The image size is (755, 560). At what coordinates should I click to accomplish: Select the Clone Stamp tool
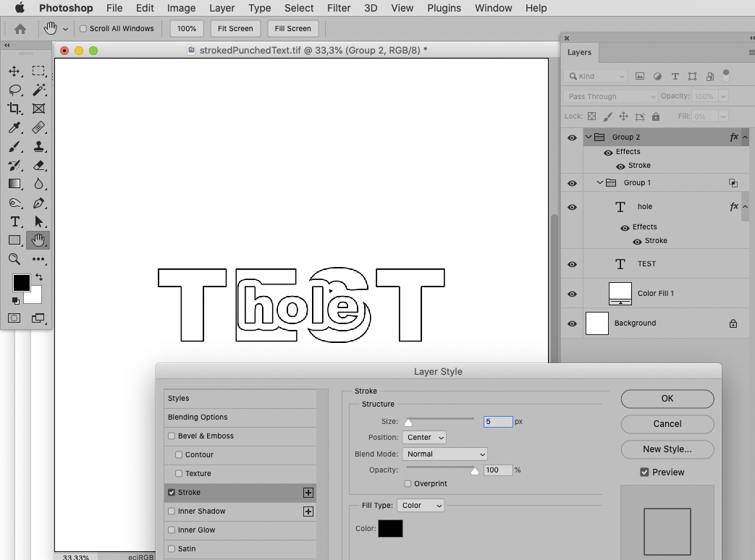(x=38, y=147)
